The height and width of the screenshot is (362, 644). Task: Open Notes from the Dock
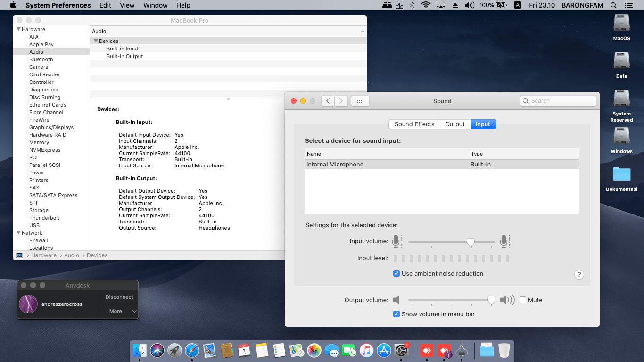click(262, 351)
